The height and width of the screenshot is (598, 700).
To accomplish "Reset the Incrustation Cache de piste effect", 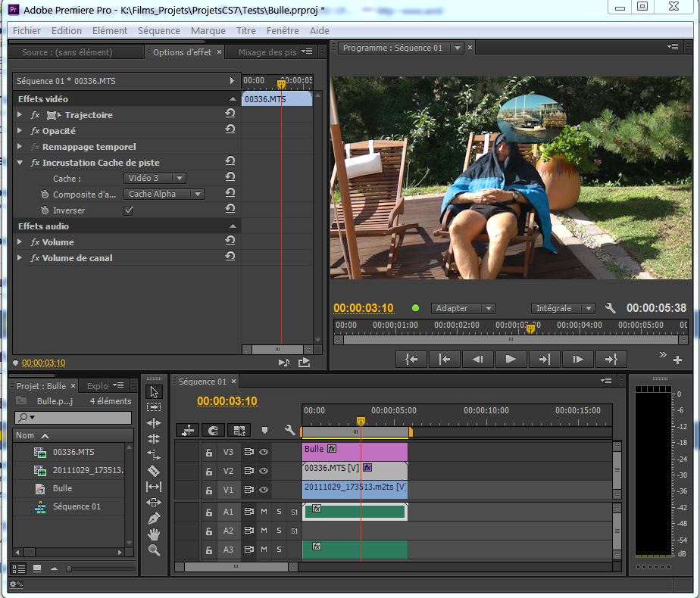I will (230, 161).
